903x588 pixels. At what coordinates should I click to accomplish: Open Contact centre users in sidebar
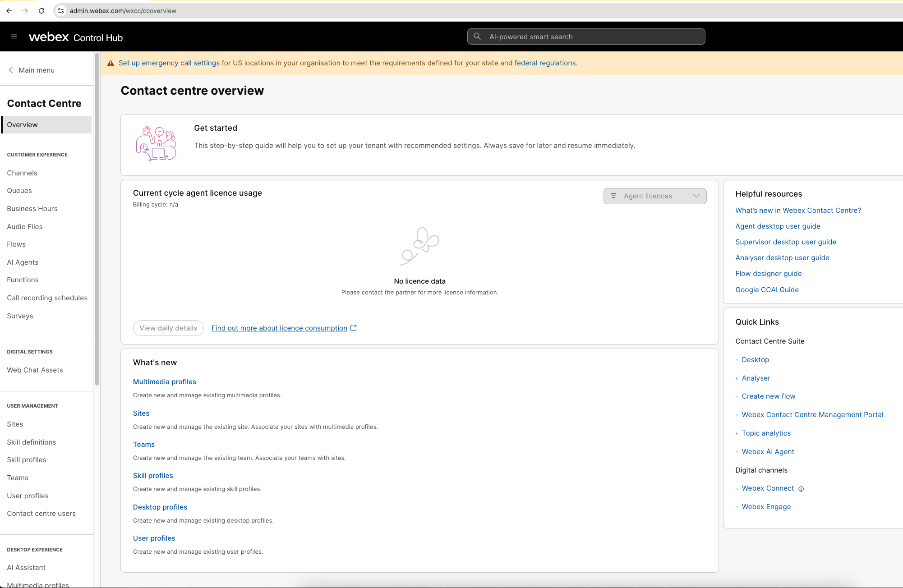pyautogui.click(x=41, y=514)
